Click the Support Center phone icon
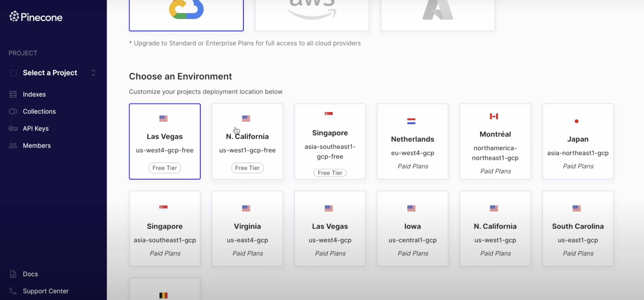Screen dimensions: 644x300 [x=13, y=291]
